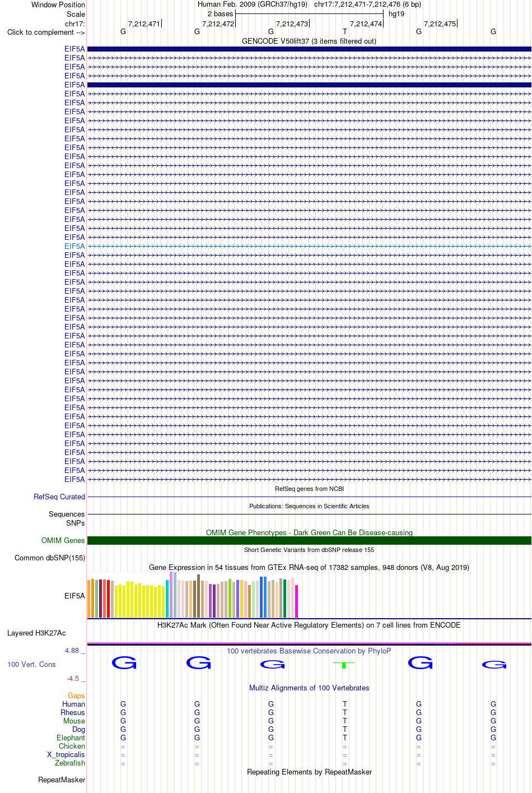
Task: Click the 'RepeatMasker' track label
Action: pyautogui.click(x=62, y=780)
